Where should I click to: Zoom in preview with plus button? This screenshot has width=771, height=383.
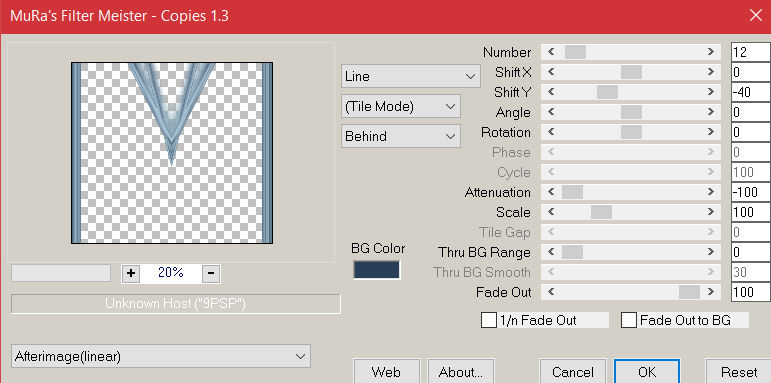pos(131,273)
